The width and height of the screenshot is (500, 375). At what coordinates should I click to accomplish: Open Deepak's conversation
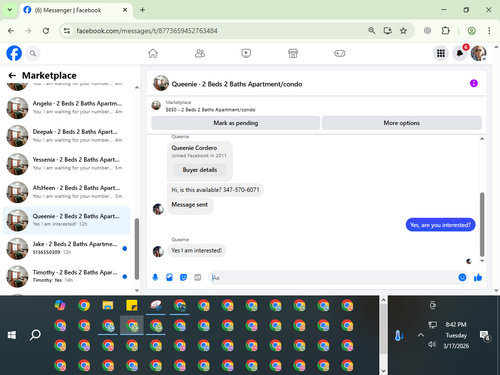pyautogui.click(x=67, y=136)
